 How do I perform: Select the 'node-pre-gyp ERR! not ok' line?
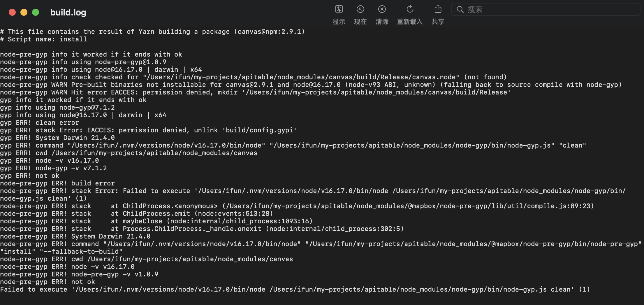pyautogui.click(x=47, y=282)
